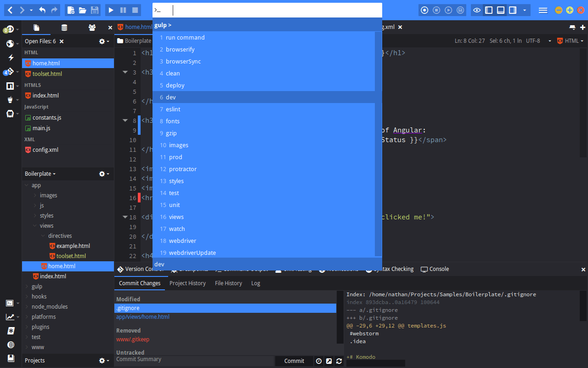
Task: Open the hamburger main menu
Action: pos(543,10)
